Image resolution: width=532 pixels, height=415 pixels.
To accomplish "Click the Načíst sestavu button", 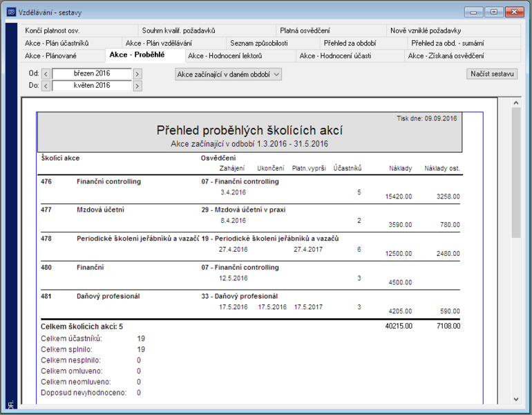I will pos(492,74).
